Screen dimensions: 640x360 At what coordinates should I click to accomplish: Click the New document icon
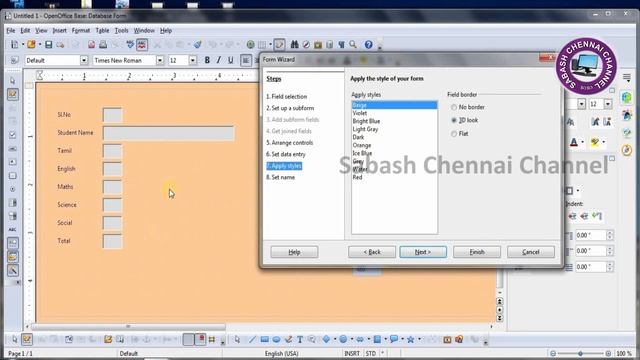tap(15, 44)
